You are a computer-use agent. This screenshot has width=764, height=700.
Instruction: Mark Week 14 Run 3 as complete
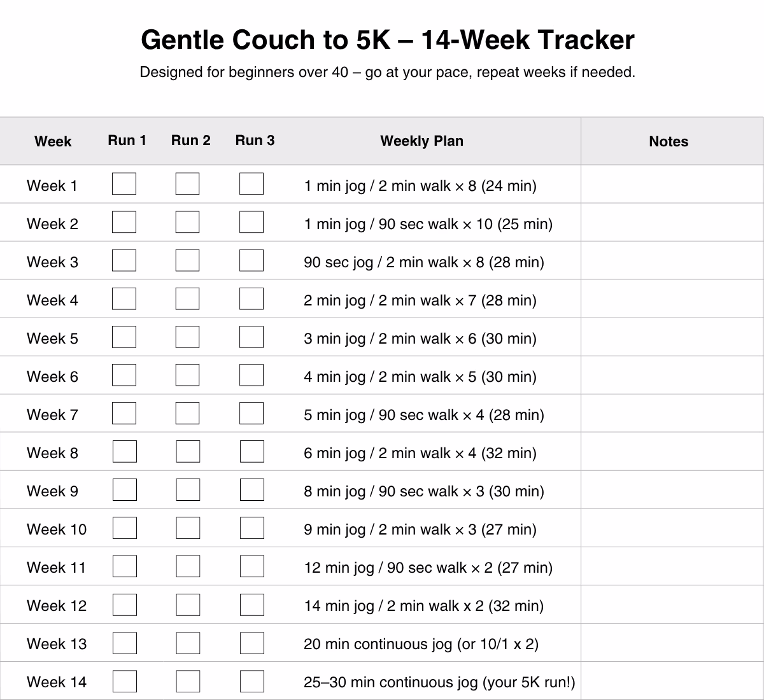251,681
